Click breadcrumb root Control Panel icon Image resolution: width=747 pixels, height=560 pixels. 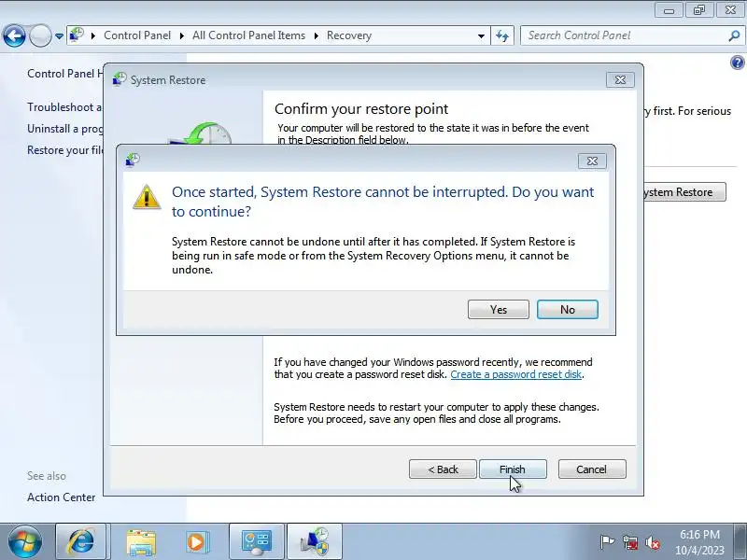(x=77, y=35)
